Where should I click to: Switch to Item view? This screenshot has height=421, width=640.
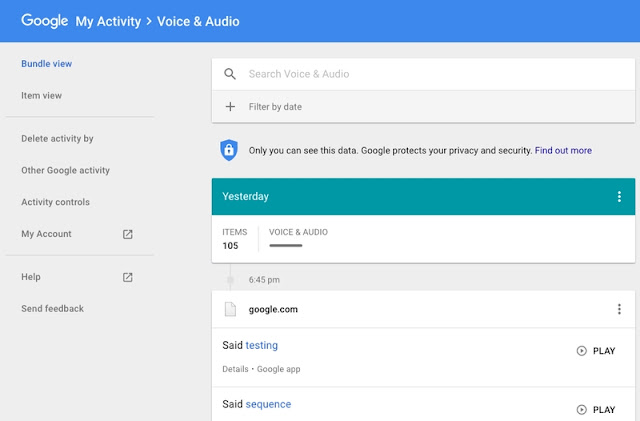pyautogui.click(x=42, y=96)
